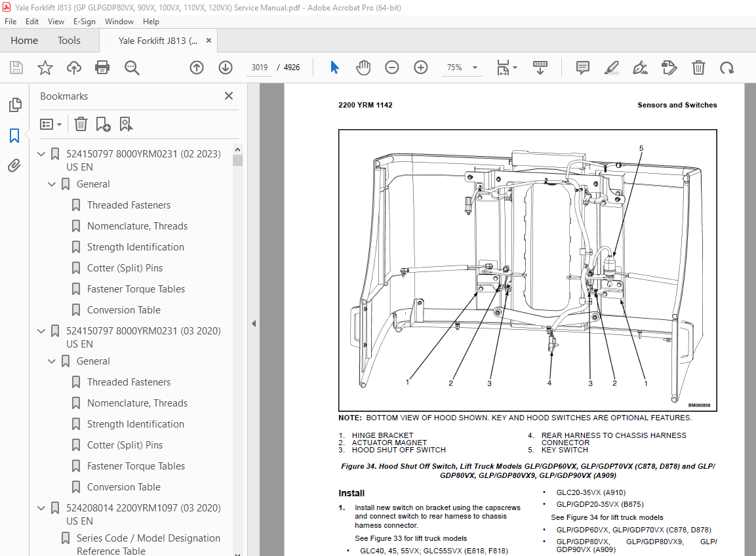Delete selected bookmark
This screenshot has width=756, height=556.
tap(81, 125)
